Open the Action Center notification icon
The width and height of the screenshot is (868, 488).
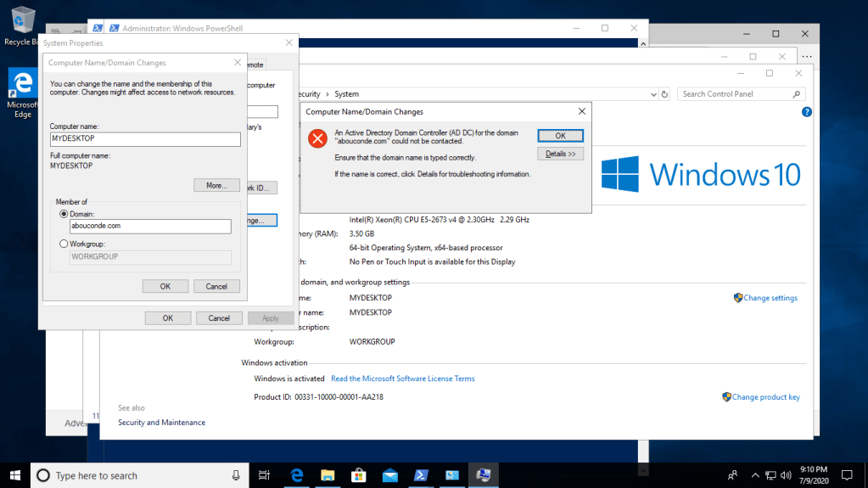point(845,475)
